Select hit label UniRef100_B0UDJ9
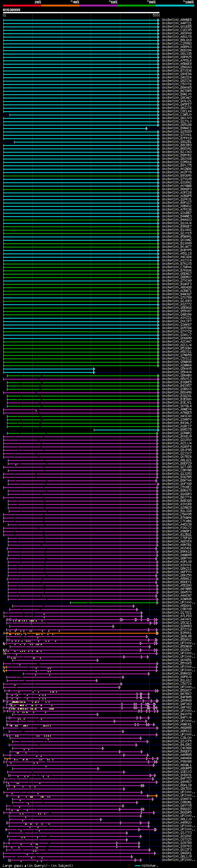Image resolution: width=197 pixels, height=868 pixels. [177, 437]
